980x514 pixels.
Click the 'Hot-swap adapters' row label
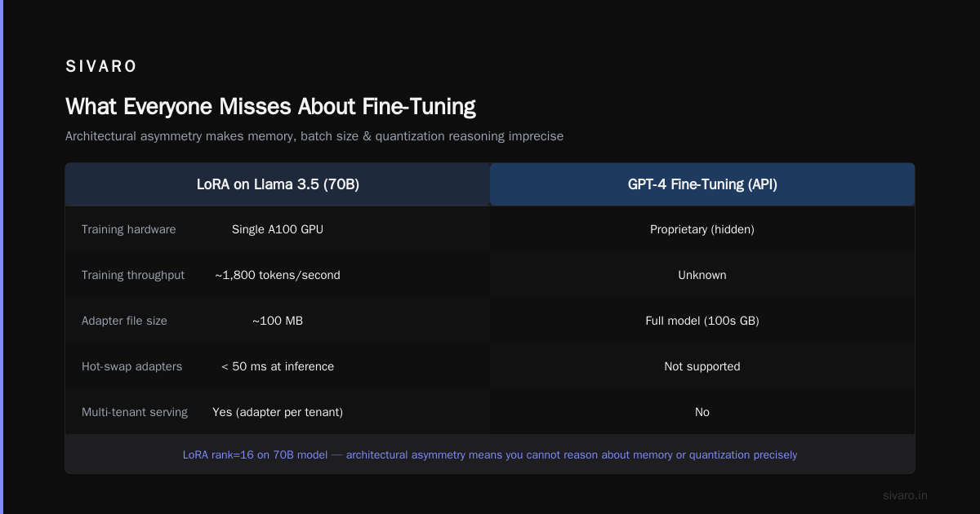(x=132, y=366)
